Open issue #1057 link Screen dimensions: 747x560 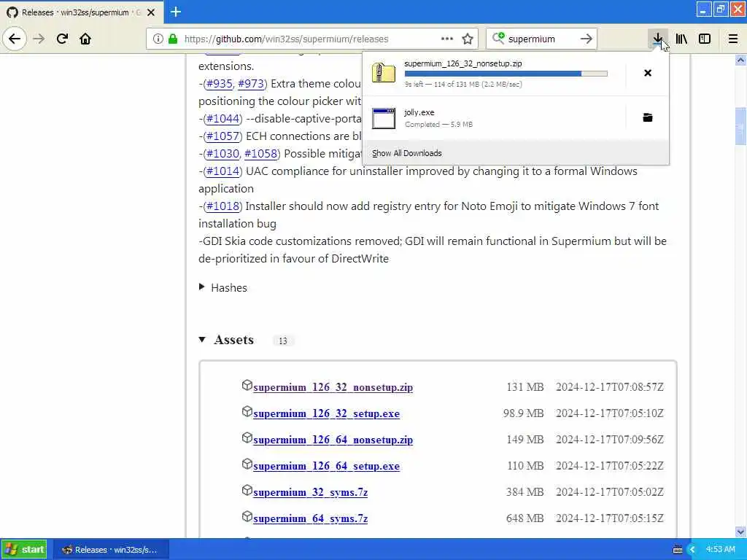(x=222, y=136)
